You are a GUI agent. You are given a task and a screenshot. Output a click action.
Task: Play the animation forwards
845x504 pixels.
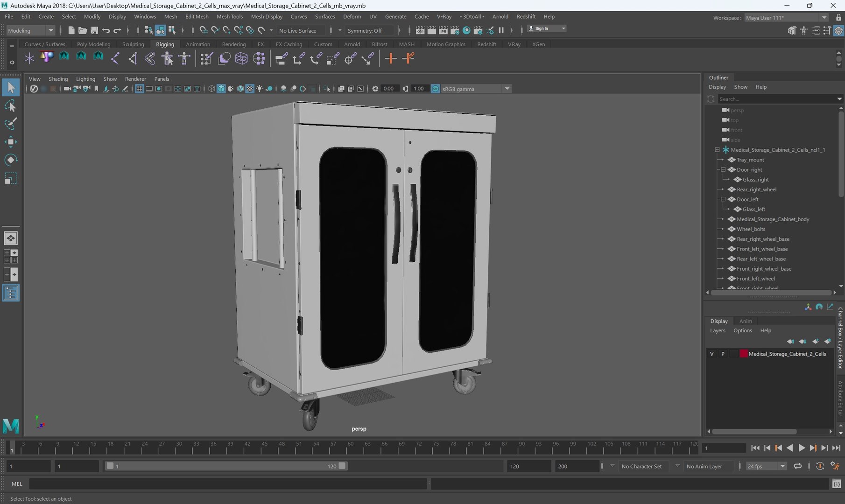802,448
